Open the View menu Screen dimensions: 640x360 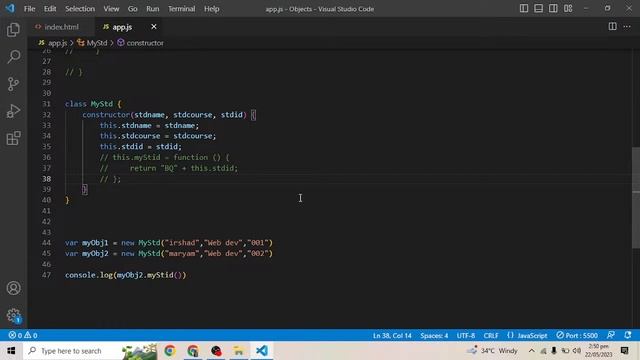tap(111, 9)
